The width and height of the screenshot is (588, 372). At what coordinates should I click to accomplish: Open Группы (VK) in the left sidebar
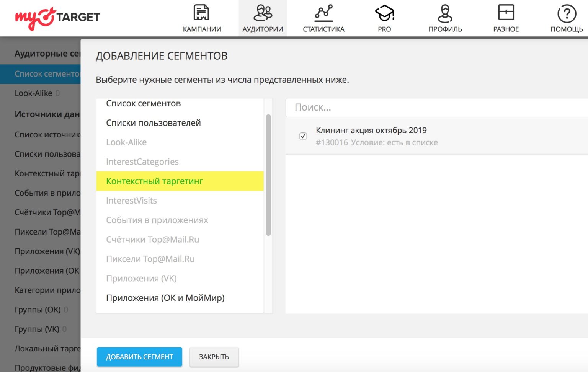coord(37,329)
